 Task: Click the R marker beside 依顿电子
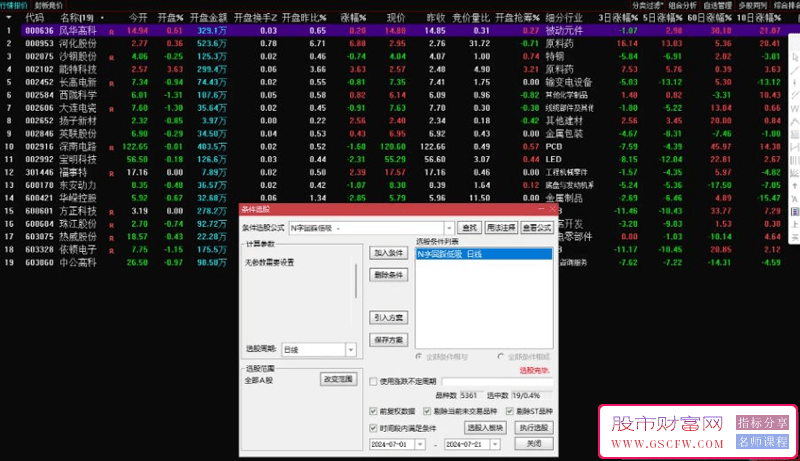tap(111, 251)
